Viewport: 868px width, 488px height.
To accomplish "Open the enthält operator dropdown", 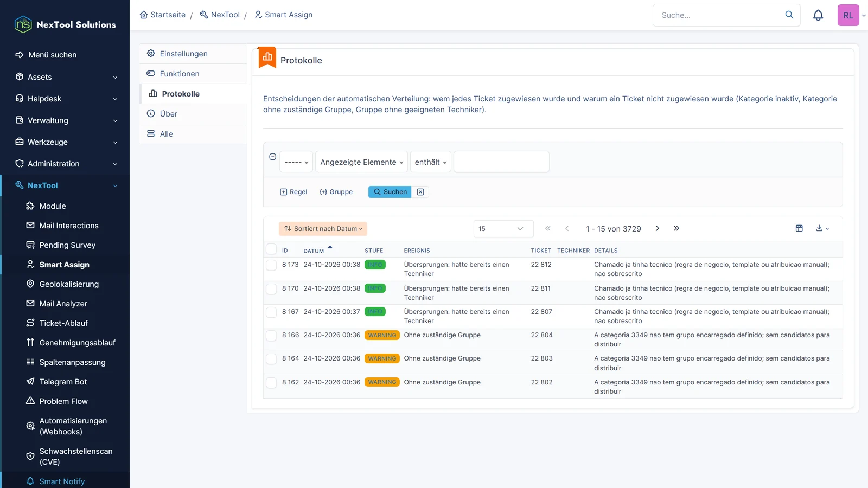I will click(431, 162).
